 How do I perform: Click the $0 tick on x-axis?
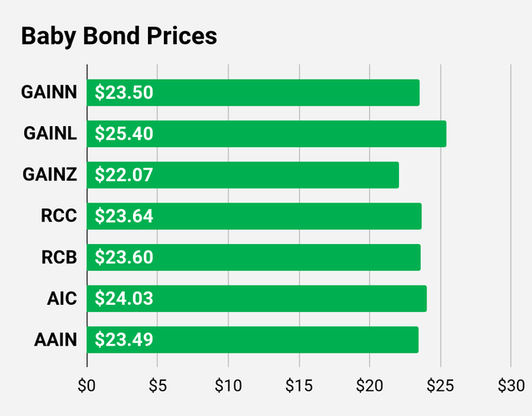pos(86,385)
